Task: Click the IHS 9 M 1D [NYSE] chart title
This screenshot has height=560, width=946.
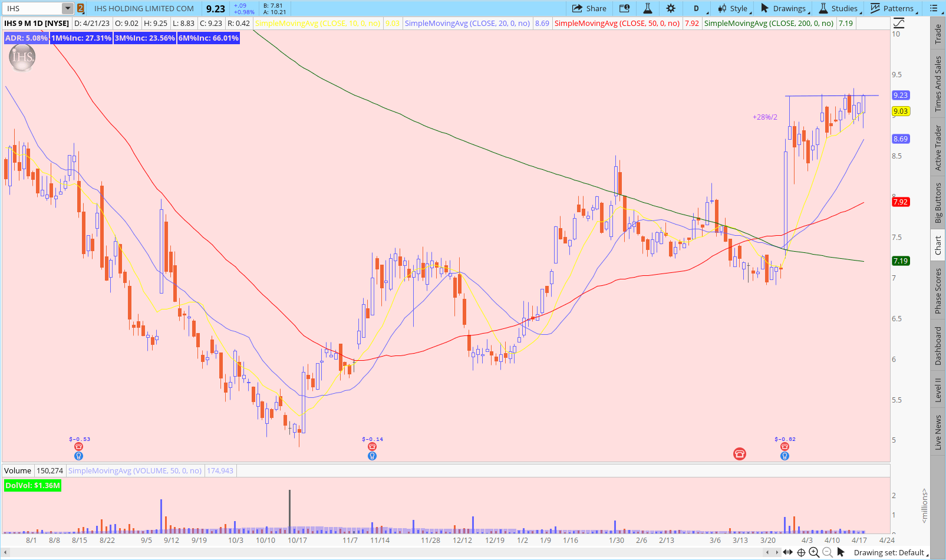Action: click(37, 24)
